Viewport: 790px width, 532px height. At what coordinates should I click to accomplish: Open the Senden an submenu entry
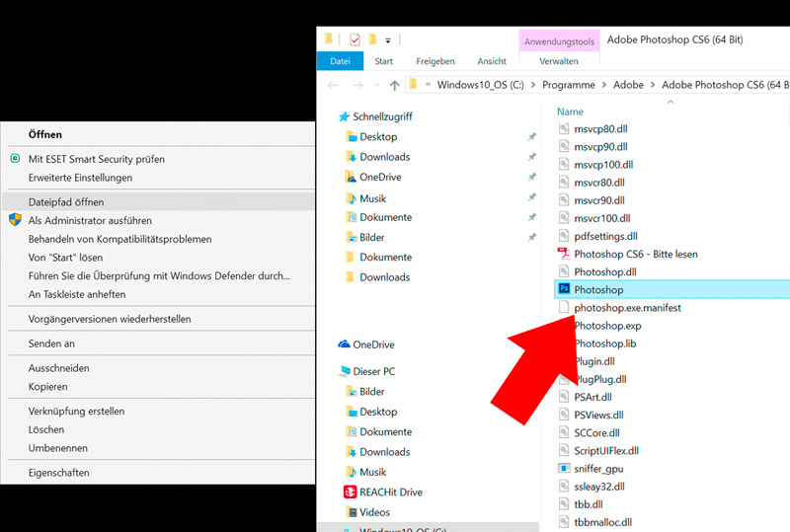pos(160,343)
